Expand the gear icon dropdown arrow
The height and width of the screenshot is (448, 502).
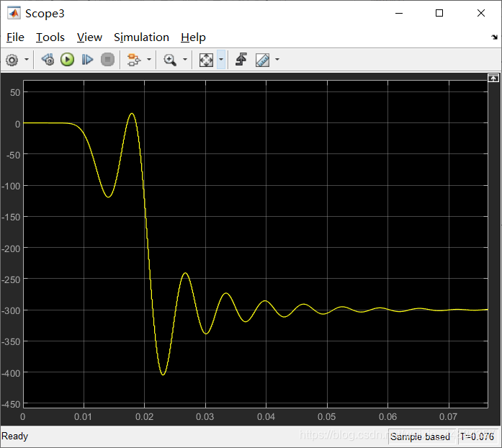click(x=27, y=60)
